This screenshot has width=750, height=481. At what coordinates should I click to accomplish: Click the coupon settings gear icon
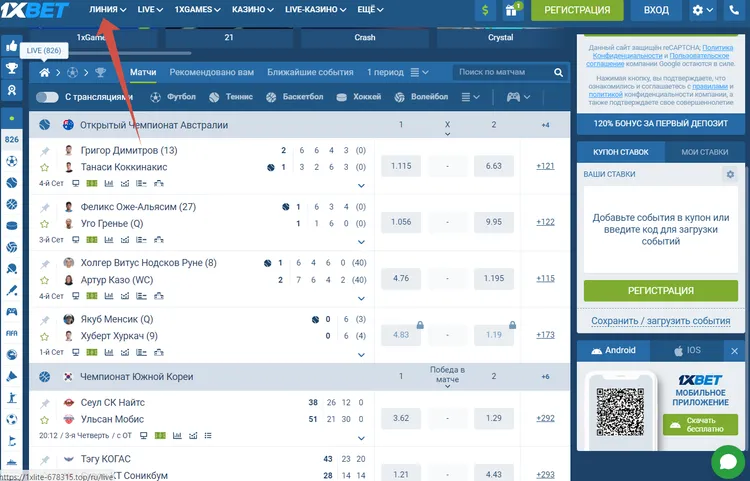pos(730,175)
